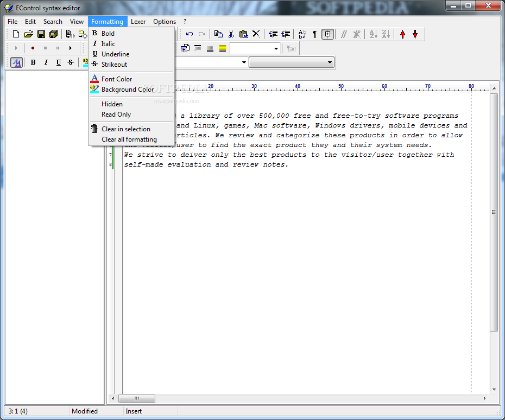Click the Redo arrow icon
The width and height of the screenshot is (505, 420).
click(x=202, y=34)
